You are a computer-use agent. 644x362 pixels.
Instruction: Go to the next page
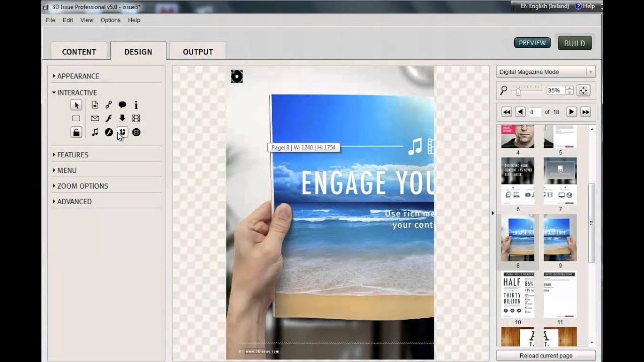[x=572, y=112]
